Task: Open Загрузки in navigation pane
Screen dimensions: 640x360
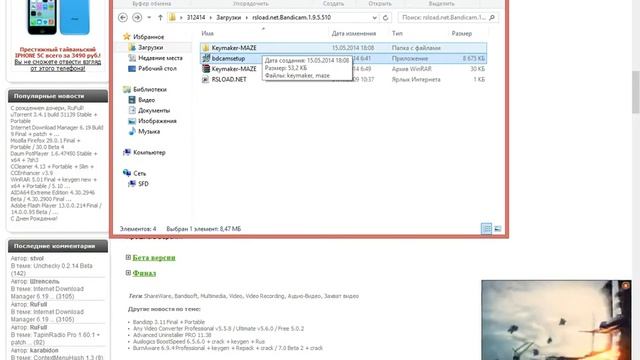Action: point(150,47)
